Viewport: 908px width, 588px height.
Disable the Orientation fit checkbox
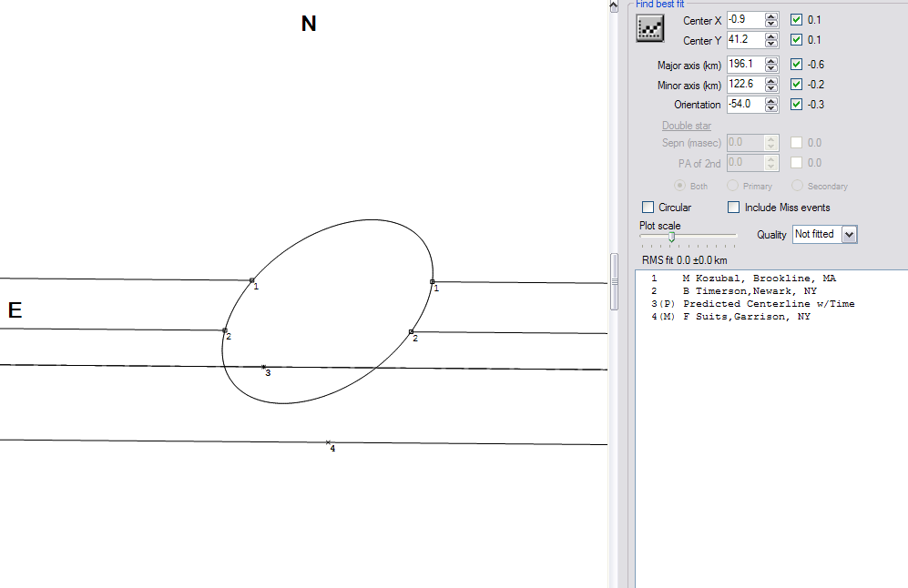click(797, 105)
